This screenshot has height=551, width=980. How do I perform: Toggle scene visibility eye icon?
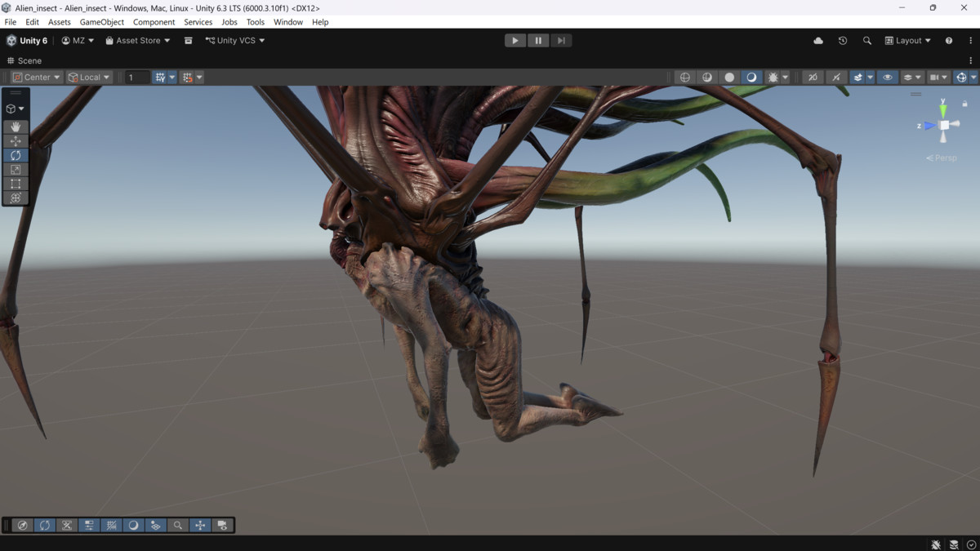(887, 78)
